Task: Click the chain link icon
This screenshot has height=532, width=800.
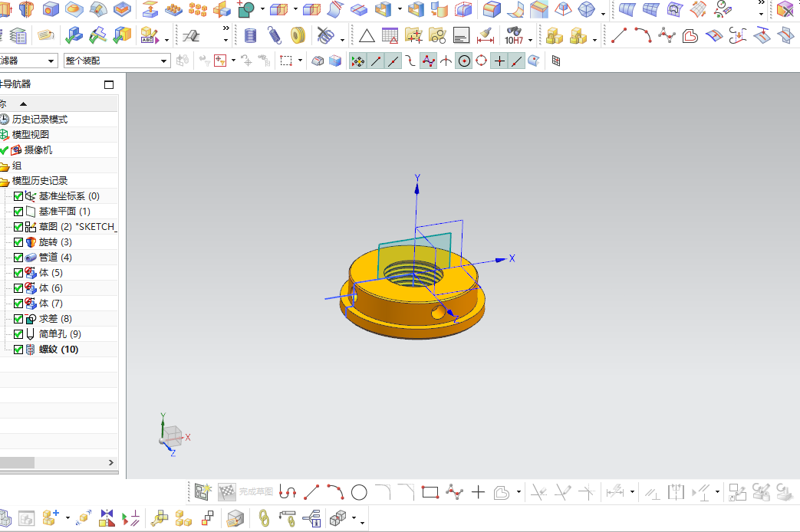Action: click(x=264, y=518)
